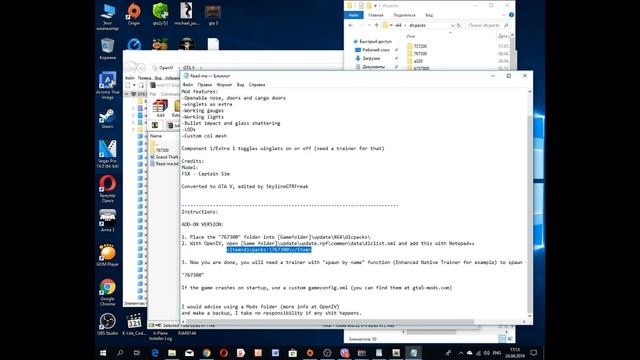
Task: Expand the Explorer ribbon chevron
Action: coord(504,15)
